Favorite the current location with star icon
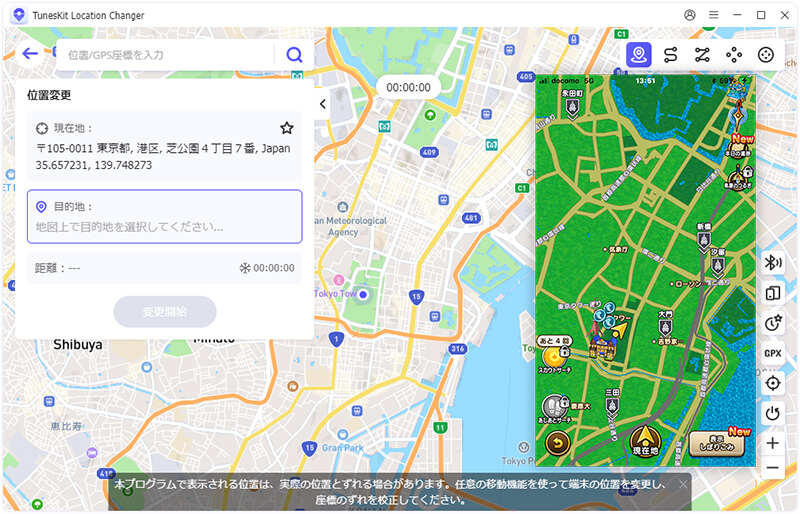The image size is (800, 514). [287, 128]
